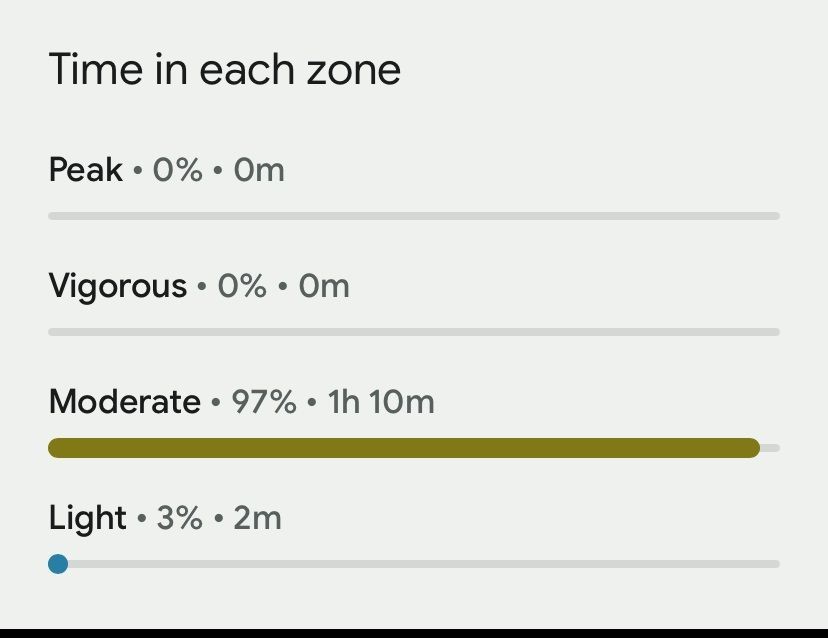Tap the Vigorous zone 0m duration
This screenshot has height=638, width=828.
[324, 287]
